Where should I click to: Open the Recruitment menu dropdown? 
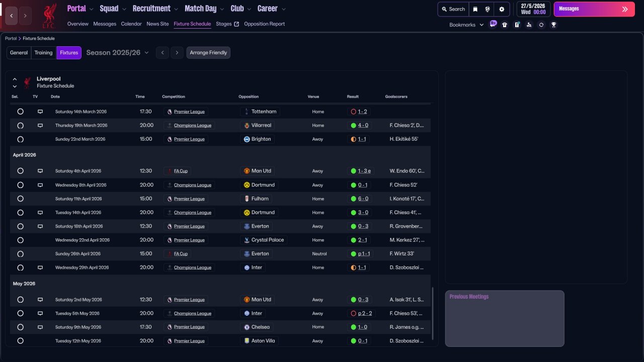coord(155,9)
